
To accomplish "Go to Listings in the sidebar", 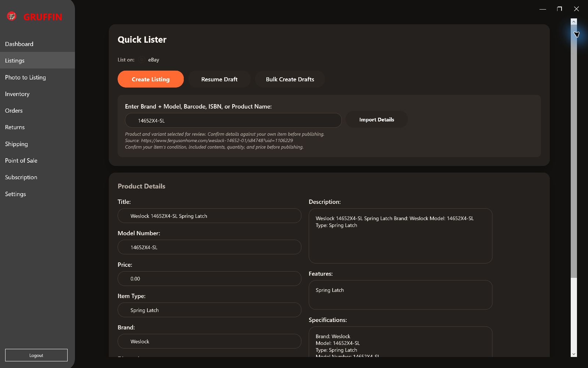I will (x=37, y=60).
